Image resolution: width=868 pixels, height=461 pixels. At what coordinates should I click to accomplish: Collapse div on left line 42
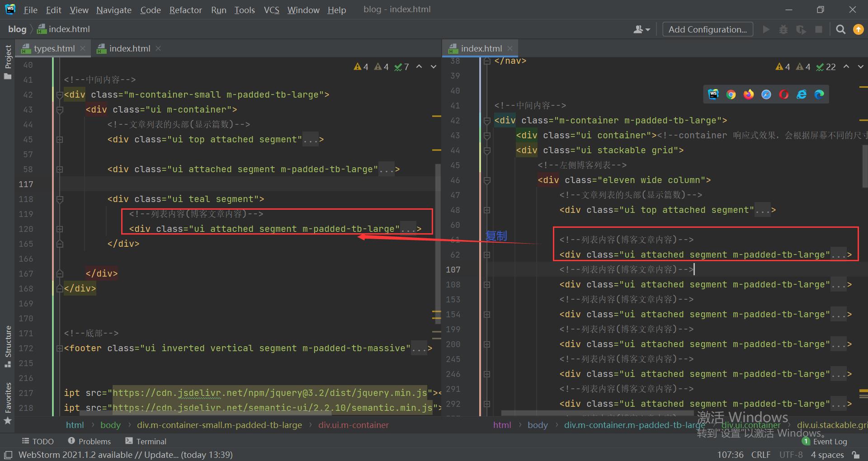coord(59,95)
